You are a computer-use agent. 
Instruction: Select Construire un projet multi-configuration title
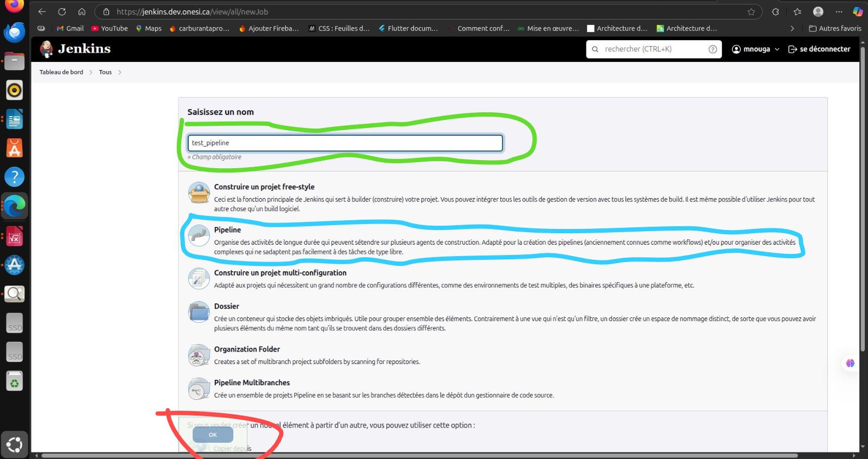pos(280,272)
